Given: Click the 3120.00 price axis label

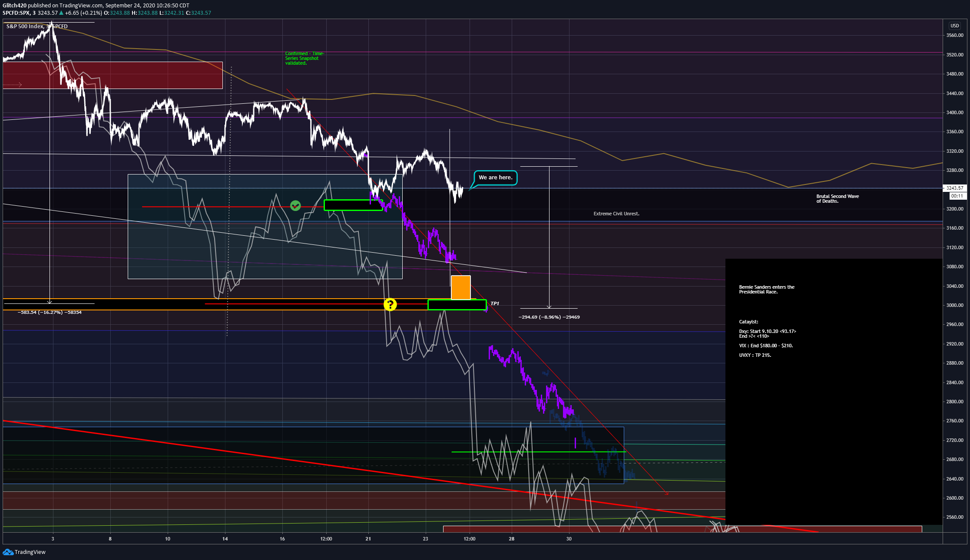Looking at the screenshot, I should click(x=955, y=247).
